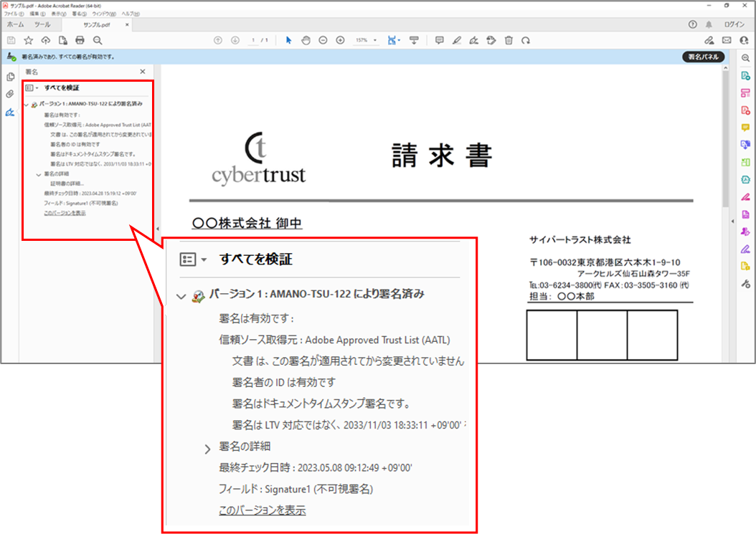Screen dimensions: 756x534
Task: Select the hand pan tool
Action: pyautogui.click(x=306, y=40)
